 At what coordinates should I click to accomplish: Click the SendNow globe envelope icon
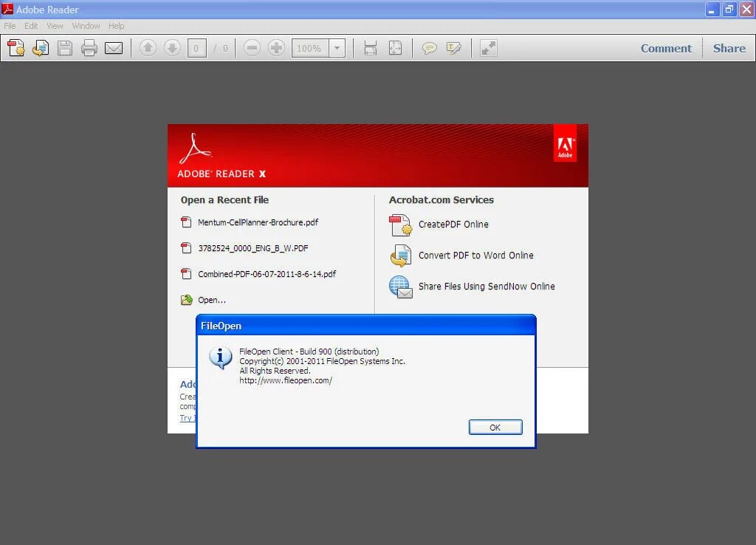(x=401, y=287)
